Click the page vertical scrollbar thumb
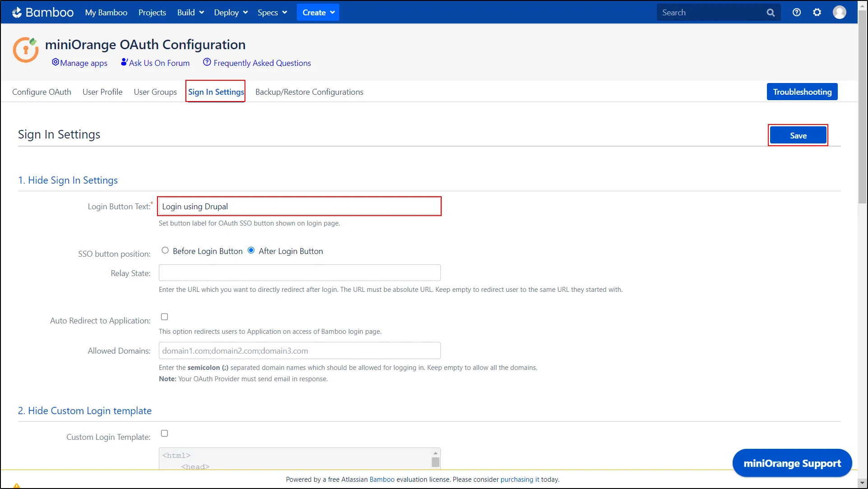 coord(862,106)
